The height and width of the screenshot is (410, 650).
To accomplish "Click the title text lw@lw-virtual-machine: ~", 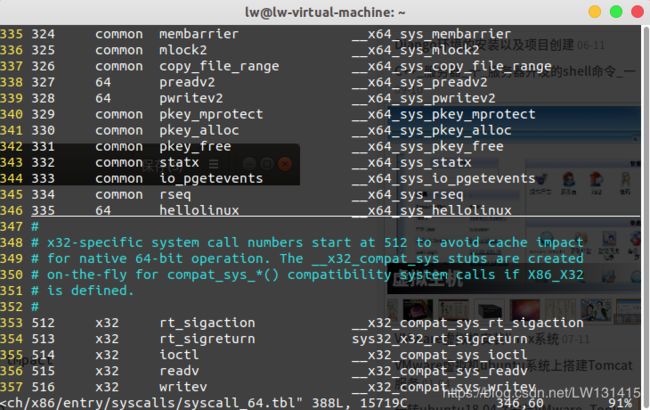I will (x=325, y=12).
